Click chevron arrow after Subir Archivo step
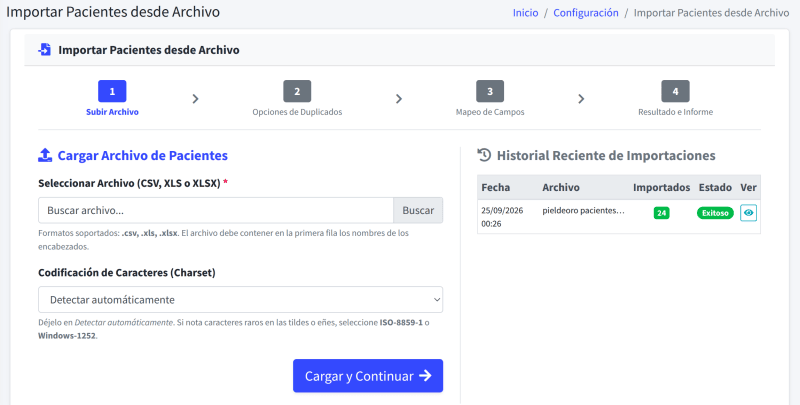This screenshot has width=800, height=405. click(195, 99)
